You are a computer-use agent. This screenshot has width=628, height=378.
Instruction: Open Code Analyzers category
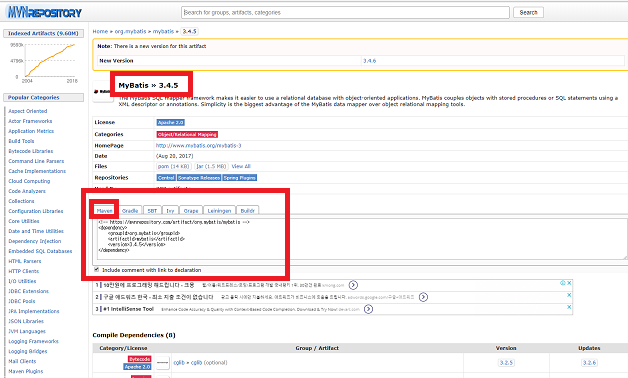[x=27, y=191]
